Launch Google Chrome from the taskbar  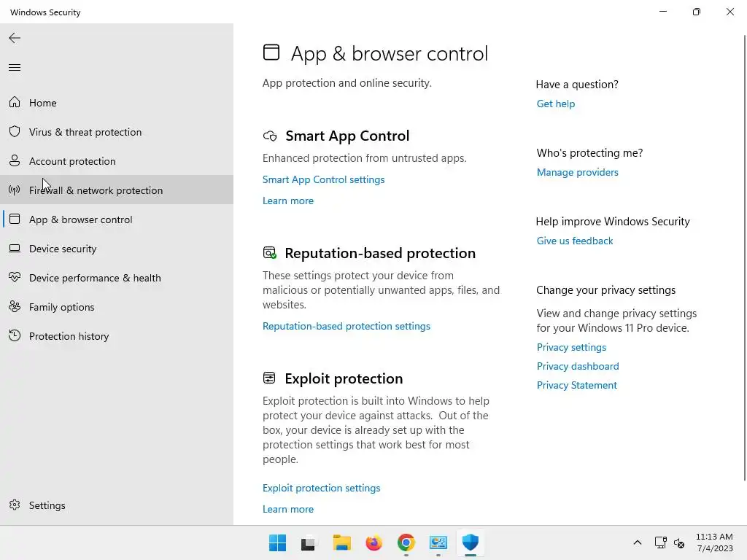coord(406,542)
